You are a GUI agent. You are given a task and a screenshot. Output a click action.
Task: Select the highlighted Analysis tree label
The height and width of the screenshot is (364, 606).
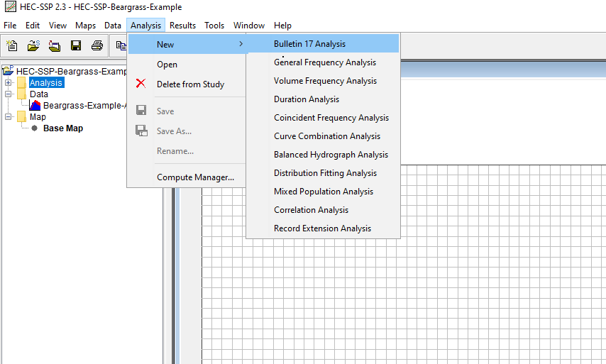click(x=46, y=82)
